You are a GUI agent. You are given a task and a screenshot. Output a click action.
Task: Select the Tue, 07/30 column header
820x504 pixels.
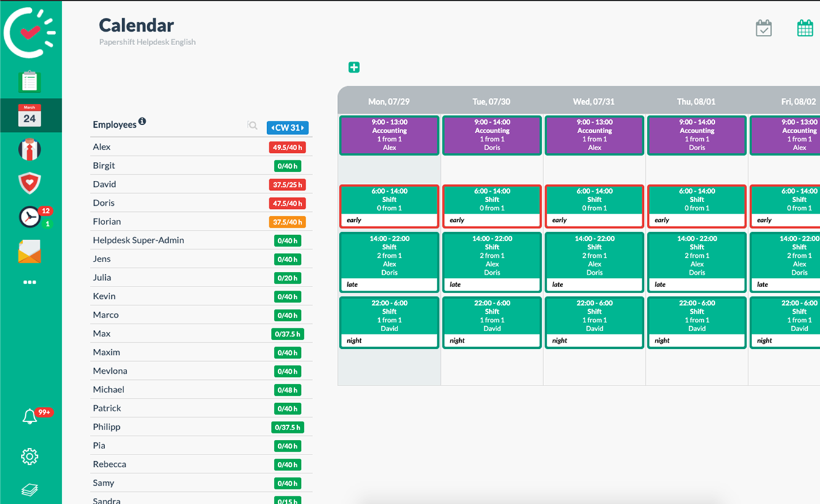point(492,101)
